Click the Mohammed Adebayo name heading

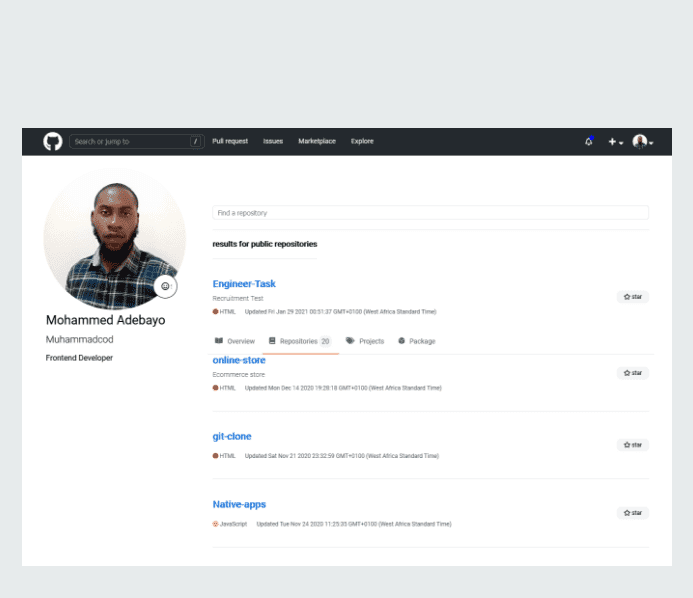pos(106,320)
